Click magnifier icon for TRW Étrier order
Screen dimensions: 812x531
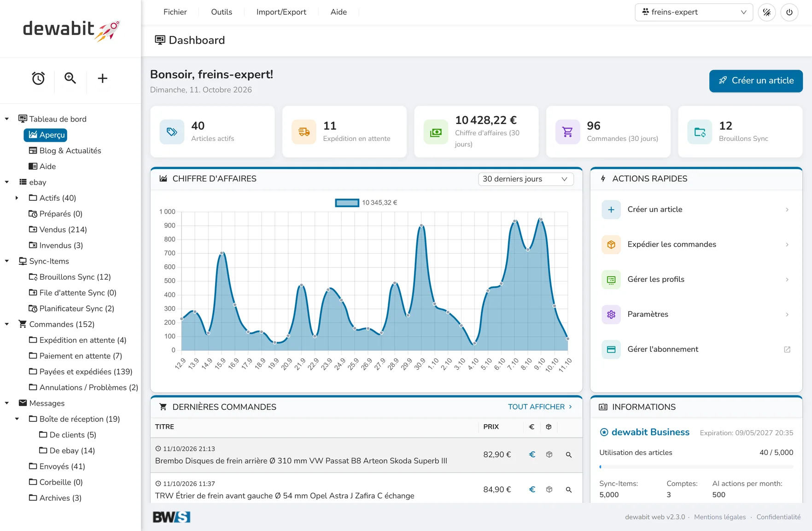coord(569,490)
